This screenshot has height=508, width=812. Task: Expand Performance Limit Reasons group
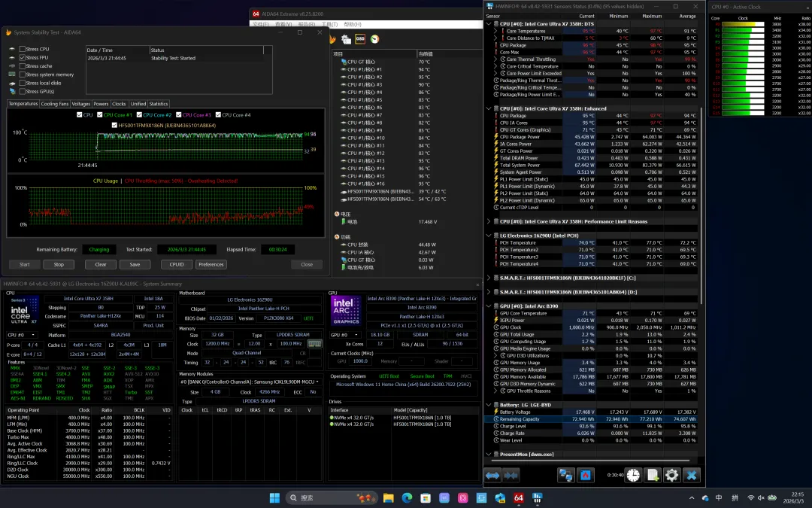(489, 221)
